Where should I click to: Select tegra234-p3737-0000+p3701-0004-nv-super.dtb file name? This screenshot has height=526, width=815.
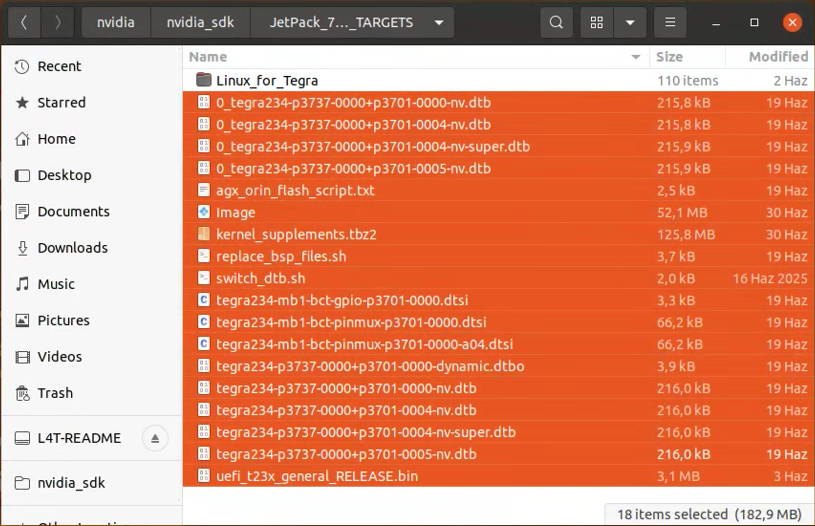(366, 432)
